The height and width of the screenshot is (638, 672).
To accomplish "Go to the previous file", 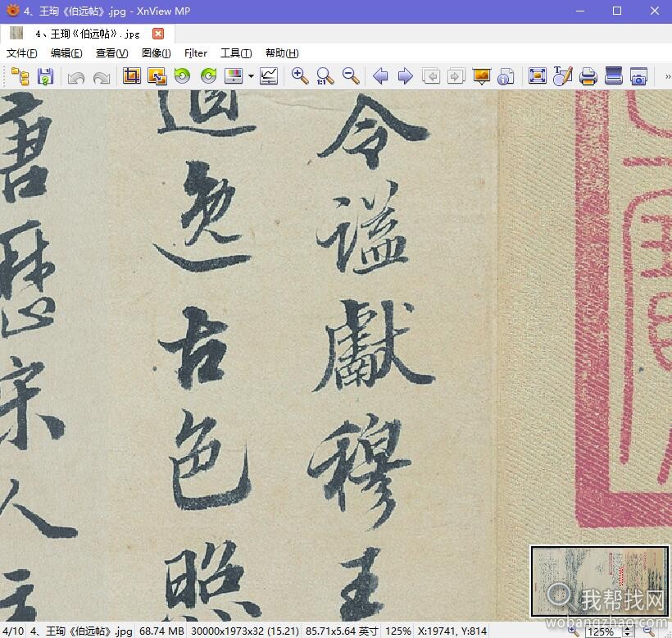I will 380,76.
